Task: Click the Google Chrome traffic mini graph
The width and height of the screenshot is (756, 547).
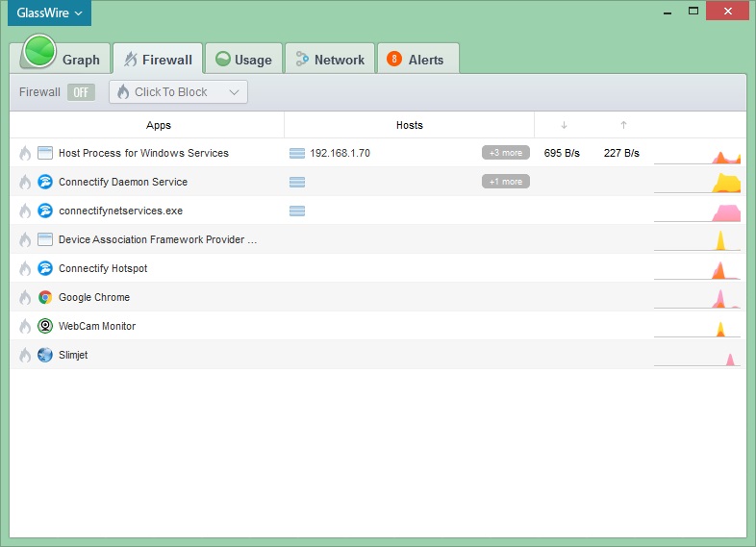Action: (697, 299)
